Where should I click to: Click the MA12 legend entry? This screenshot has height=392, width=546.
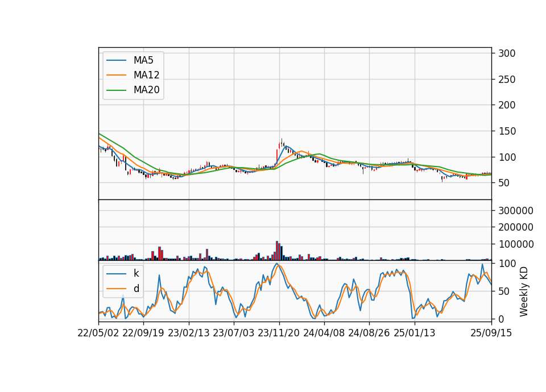133,75
